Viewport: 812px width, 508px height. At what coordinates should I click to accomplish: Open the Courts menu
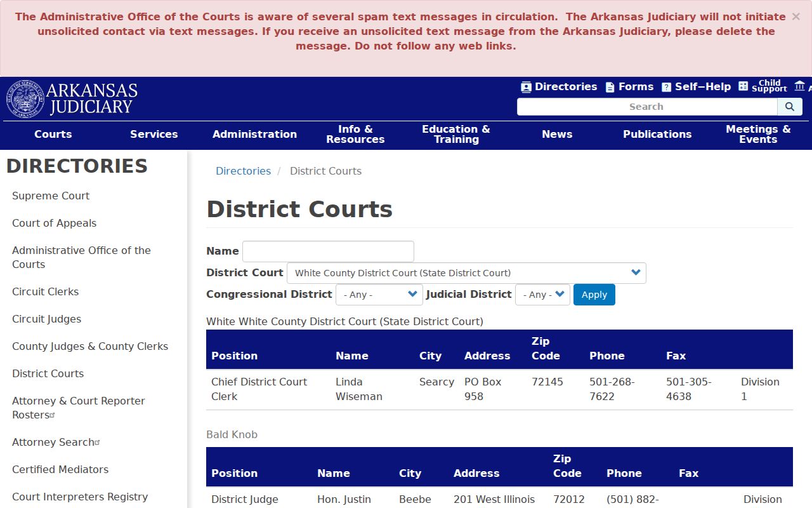[53, 134]
